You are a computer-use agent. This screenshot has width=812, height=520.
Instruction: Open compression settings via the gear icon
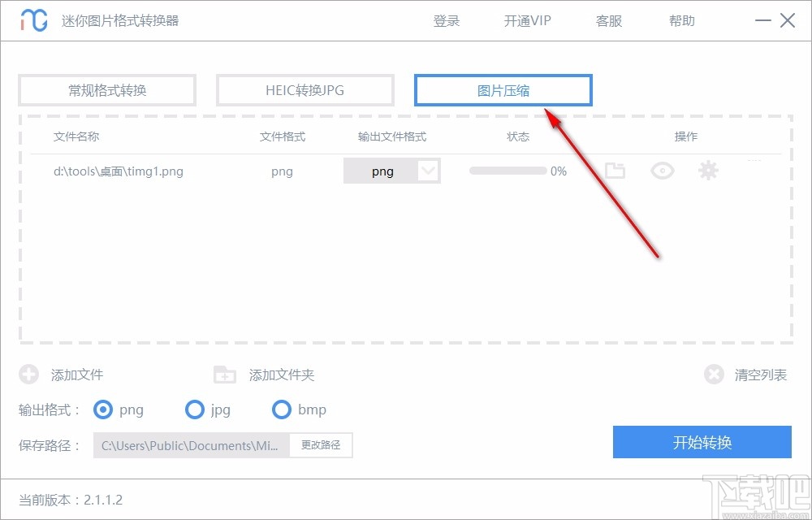pyautogui.click(x=708, y=171)
